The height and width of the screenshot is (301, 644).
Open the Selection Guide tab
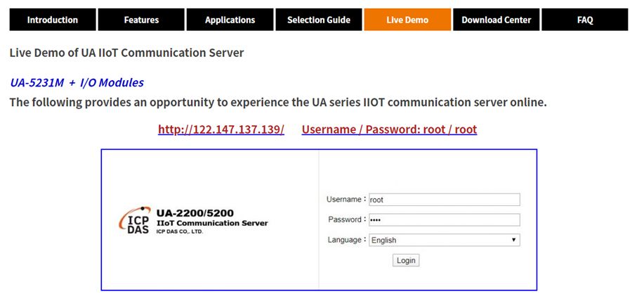click(x=319, y=20)
